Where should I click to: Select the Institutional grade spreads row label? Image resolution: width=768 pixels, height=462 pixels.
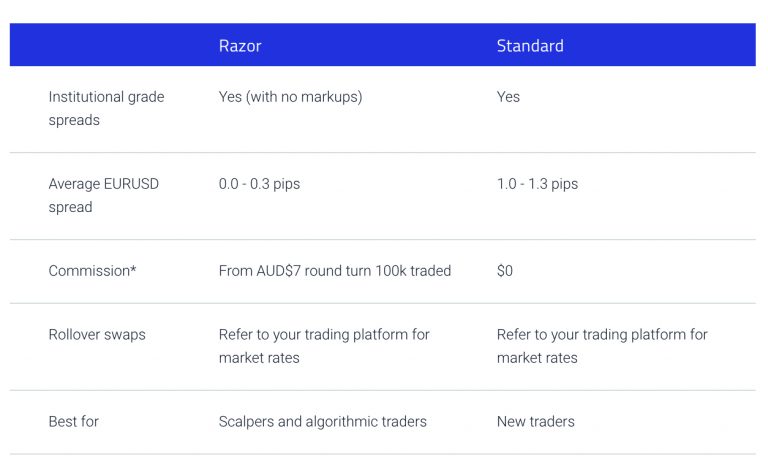pos(106,108)
